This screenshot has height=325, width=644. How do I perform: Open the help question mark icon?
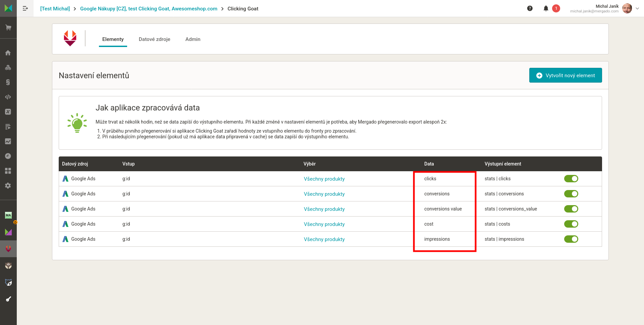click(x=530, y=8)
